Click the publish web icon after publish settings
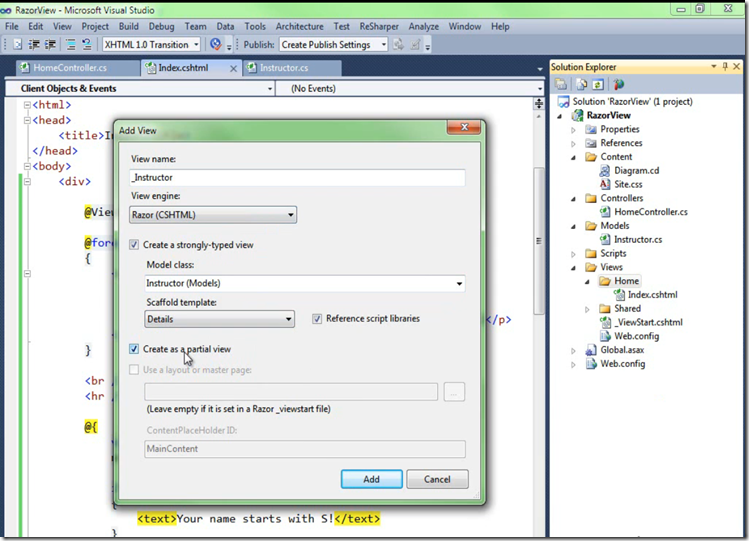Screen dimensions: 749x541 [398, 44]
